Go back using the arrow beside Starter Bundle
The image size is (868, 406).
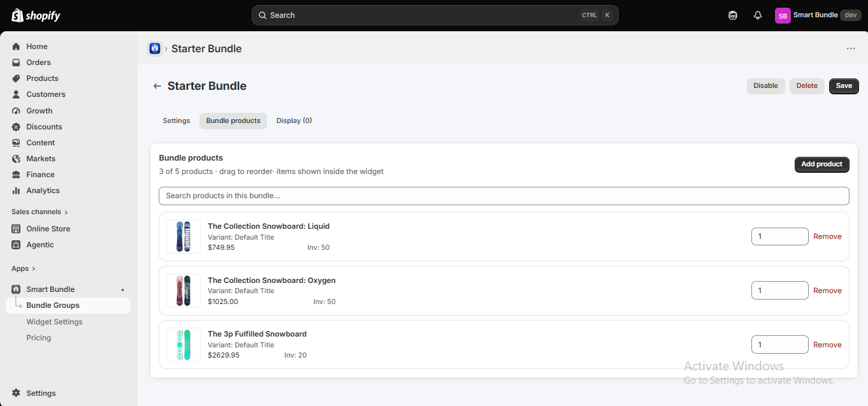click(x=157, y=86)
